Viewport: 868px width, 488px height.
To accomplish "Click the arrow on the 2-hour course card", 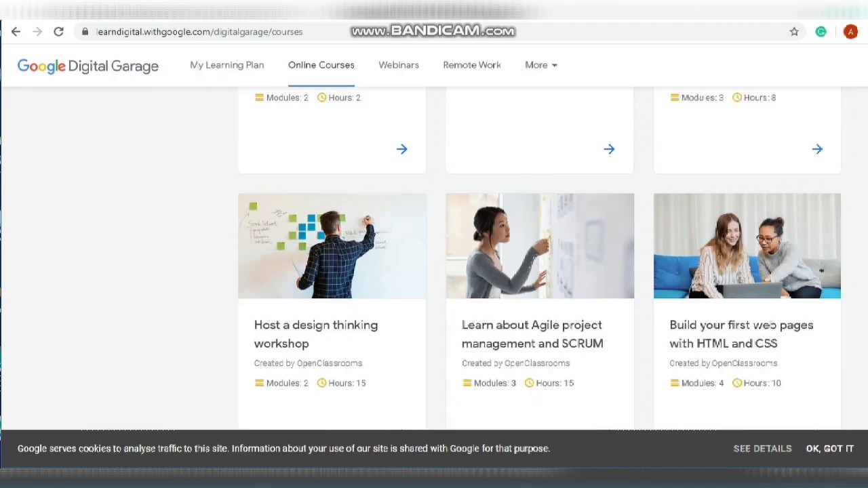I will (402, 149).
